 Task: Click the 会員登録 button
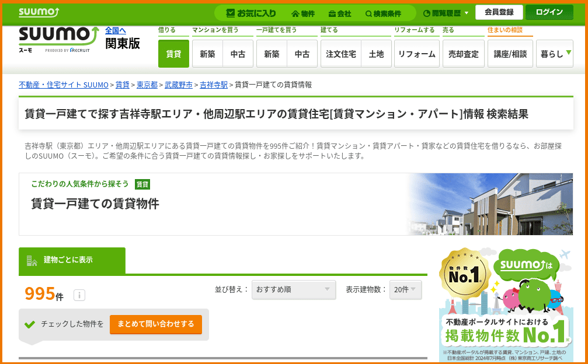click(x=499, y=12)
